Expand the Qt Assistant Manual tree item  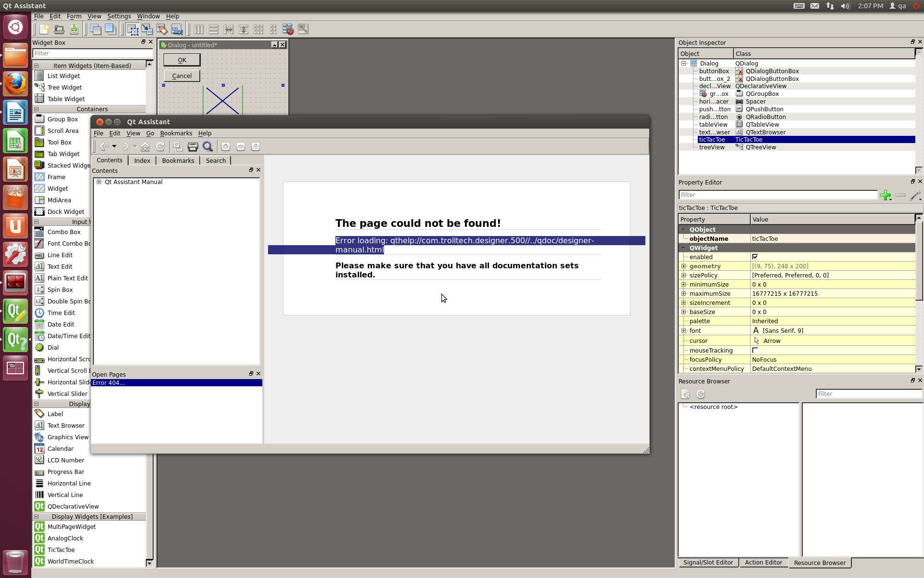tap(99, 182)
